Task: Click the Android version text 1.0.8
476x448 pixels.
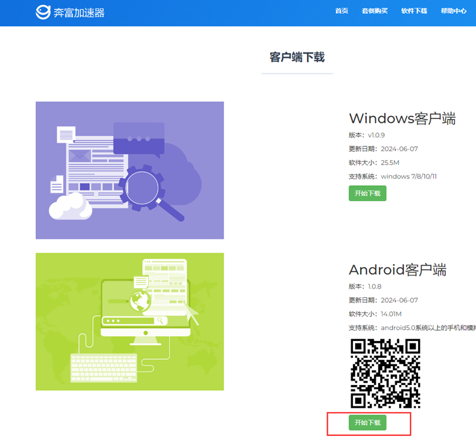Action: pos(374,286)
